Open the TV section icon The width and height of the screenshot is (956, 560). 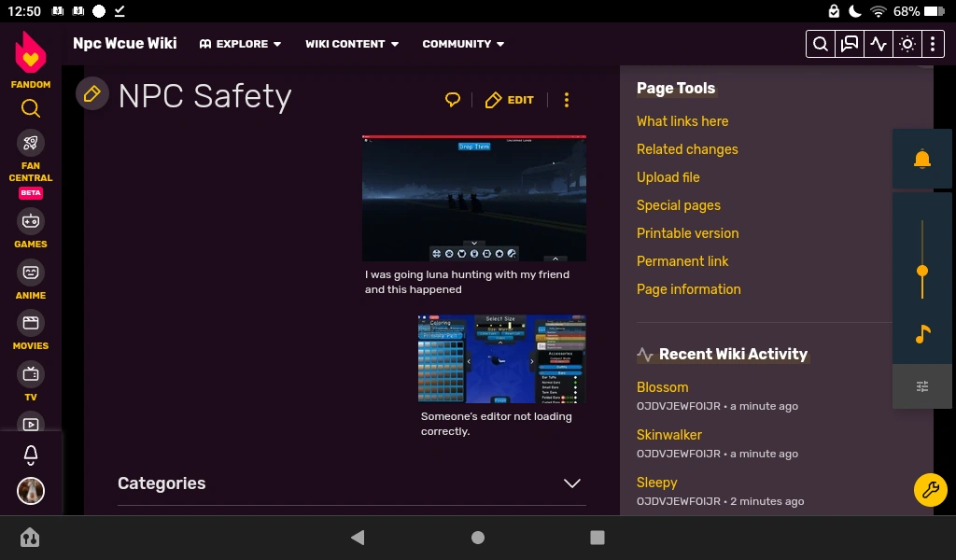(x=31, y=374)
